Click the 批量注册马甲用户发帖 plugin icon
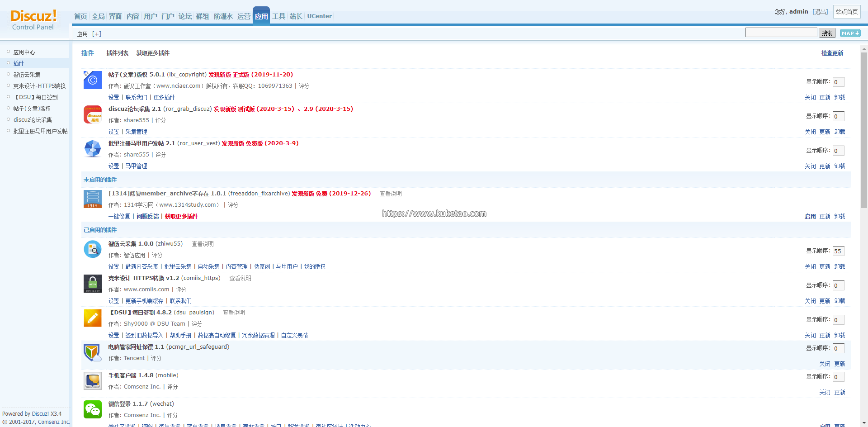 pyautogui.click(x=93, y=149)
